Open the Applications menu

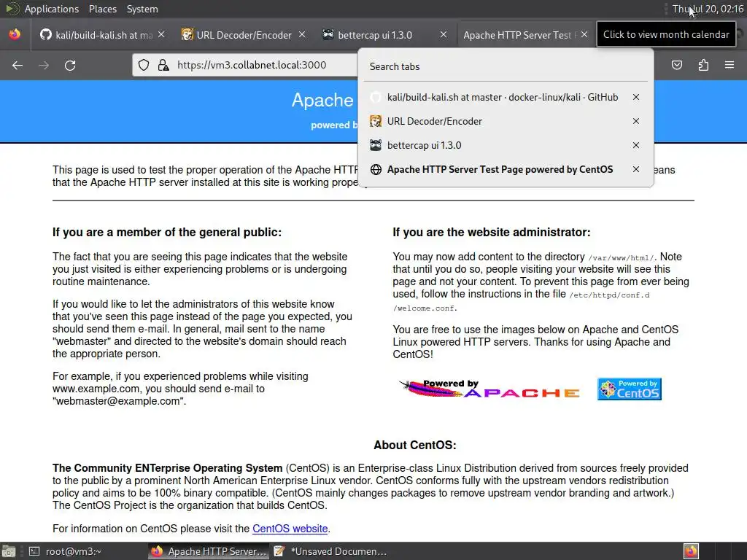pyautogui.click(x=52, y=9)
